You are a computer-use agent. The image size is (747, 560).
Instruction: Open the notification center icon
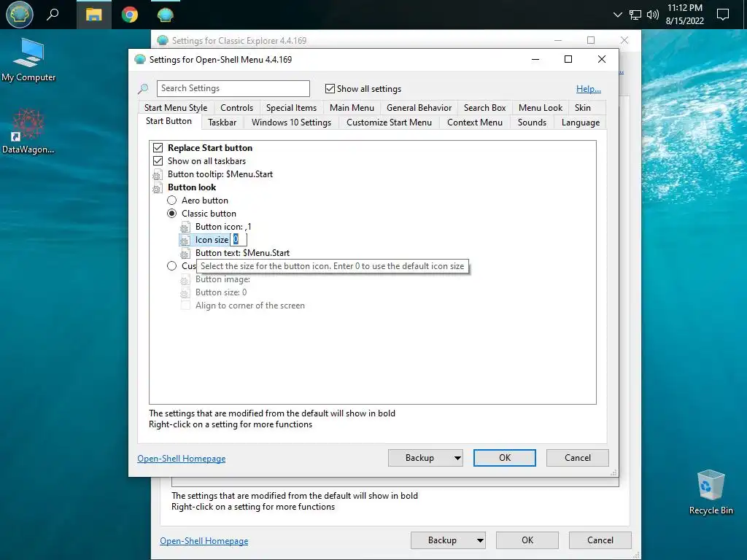coord(723,15)
